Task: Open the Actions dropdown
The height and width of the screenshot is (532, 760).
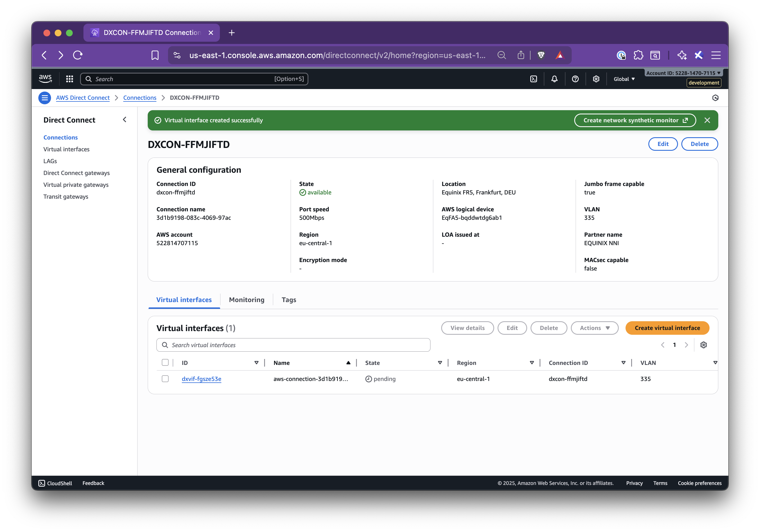Action: coord(594,328)
